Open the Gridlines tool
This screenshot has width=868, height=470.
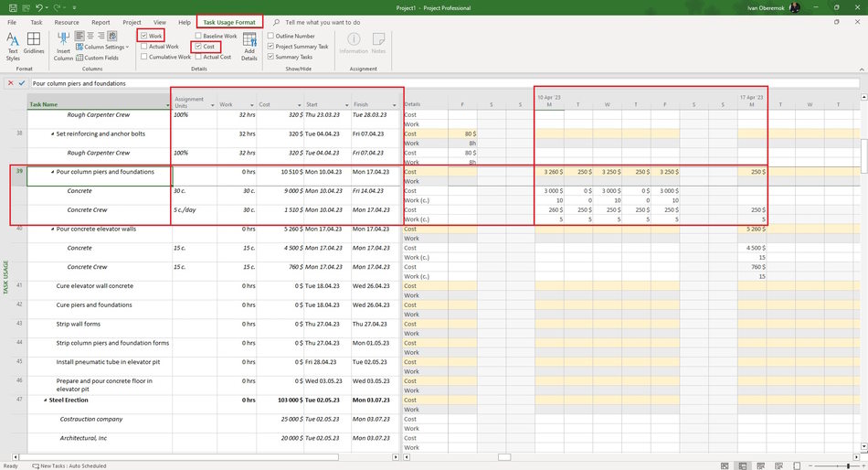(x=34, y=43)
